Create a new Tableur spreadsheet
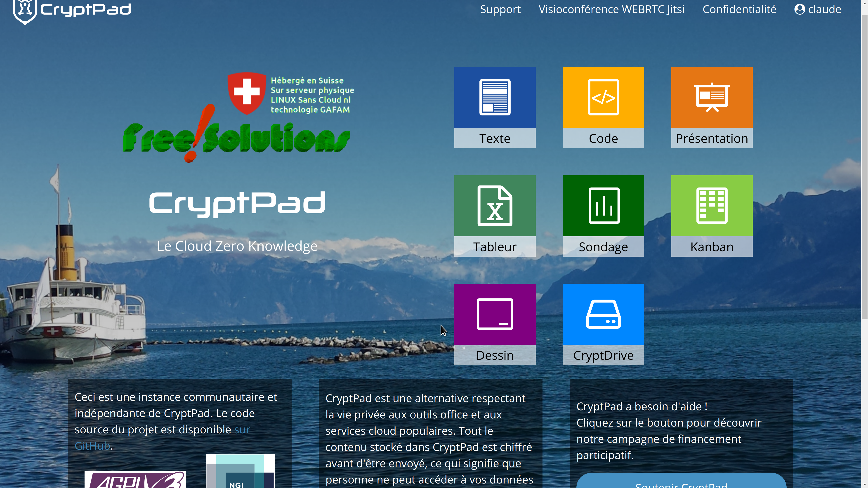This screenshot has height=488, width=868. 495,216
